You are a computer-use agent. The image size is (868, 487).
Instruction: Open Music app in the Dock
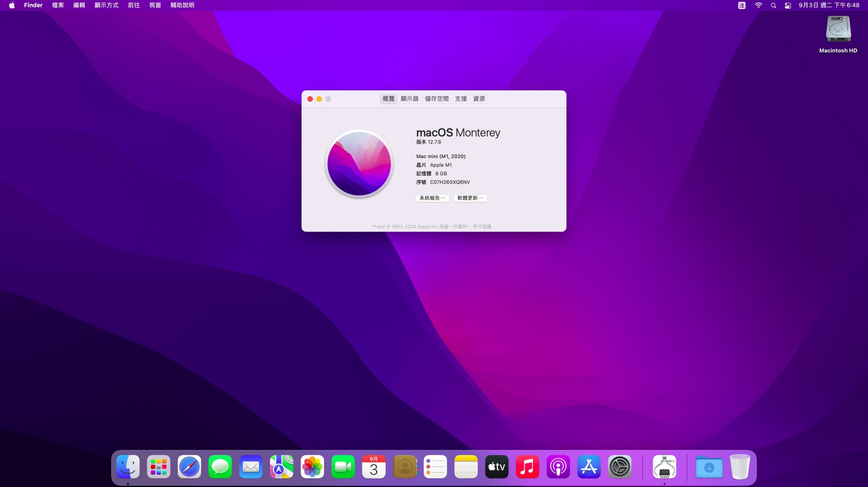[528, 467]
